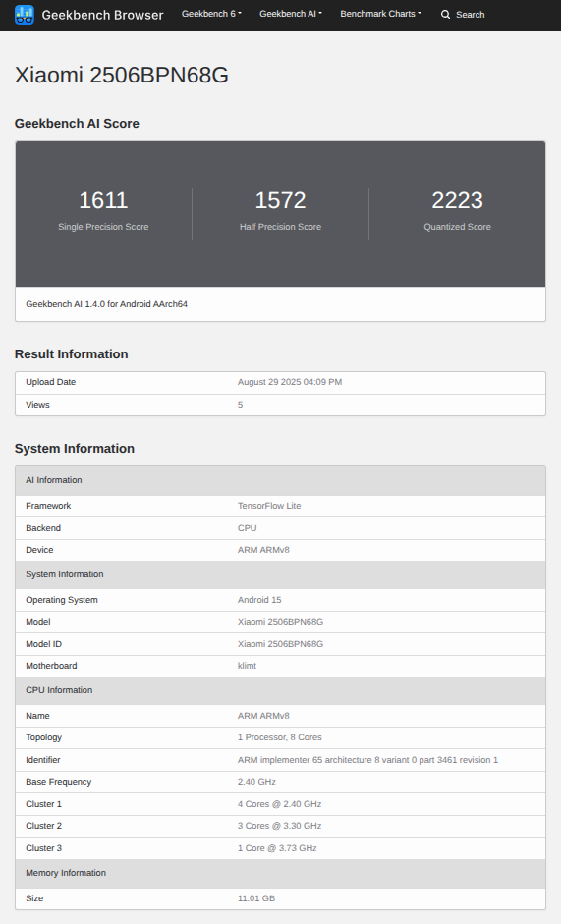This screenshot has height=924, width=561.
Task: Click the Views row label
Action: pyautogui.click(x=37, y=405)
